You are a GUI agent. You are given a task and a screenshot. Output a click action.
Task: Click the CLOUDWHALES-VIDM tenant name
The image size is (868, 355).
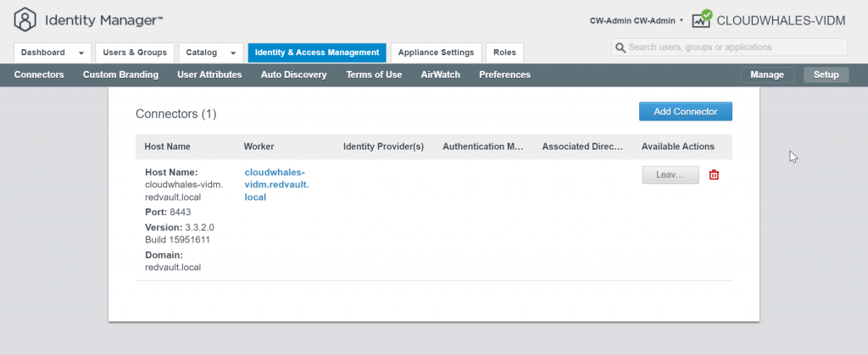(781, 20)
